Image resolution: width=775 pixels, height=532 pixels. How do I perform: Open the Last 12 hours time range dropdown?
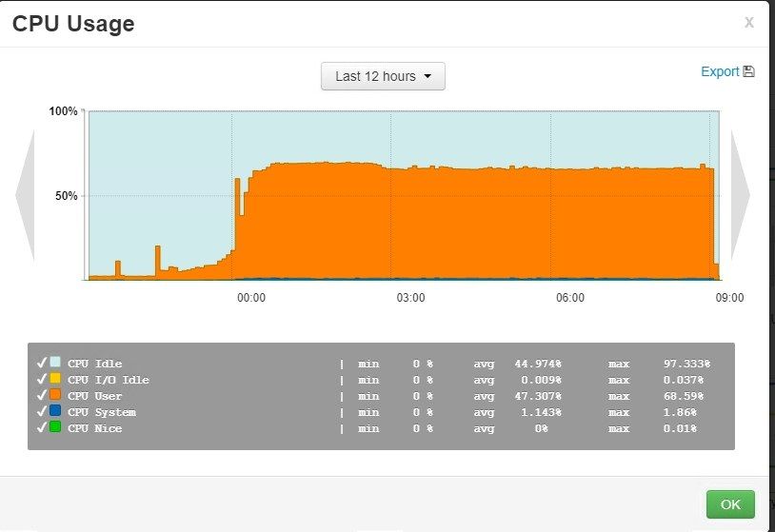click(x=383, y=76)
